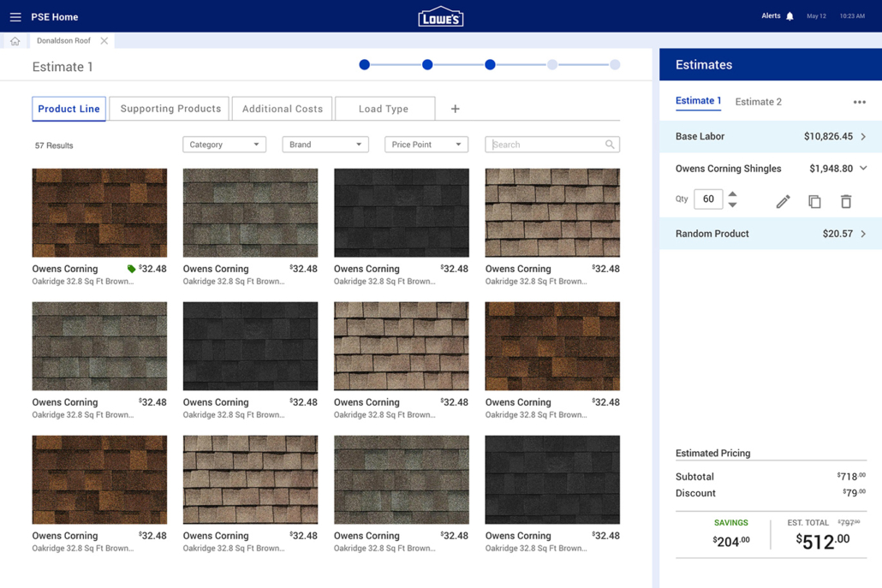Expand the Base Labor row
Image resolution: width=882 pixels, height=588 pixels.
(771, 137)
